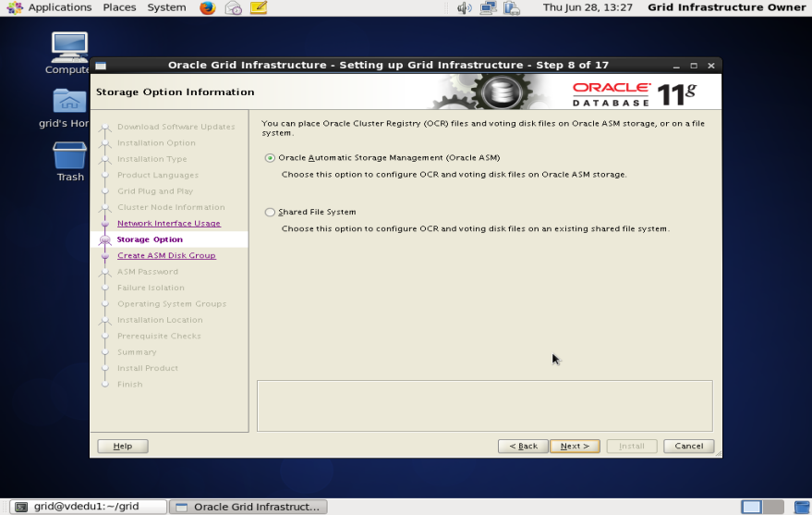The image size is (812, 515).
Task: Click the clipboard tray icon next to network icon
Action: tap(512, 7)
